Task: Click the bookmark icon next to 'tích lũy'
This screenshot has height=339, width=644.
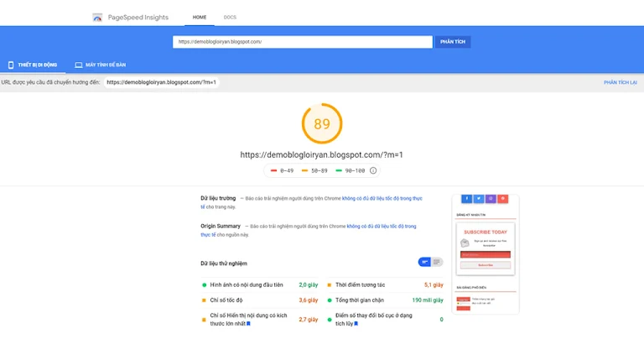Action: click(356, 324)
